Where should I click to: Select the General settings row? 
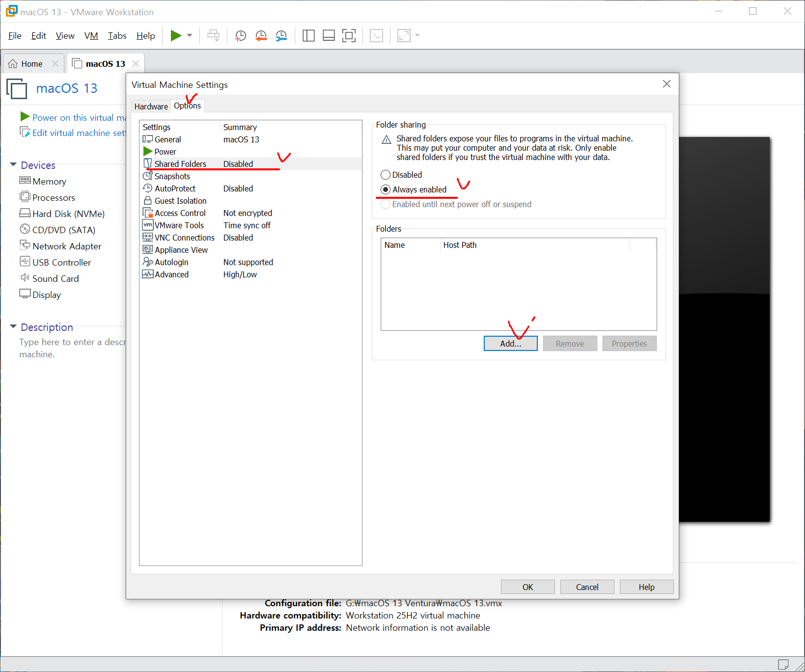click(250, 139)
